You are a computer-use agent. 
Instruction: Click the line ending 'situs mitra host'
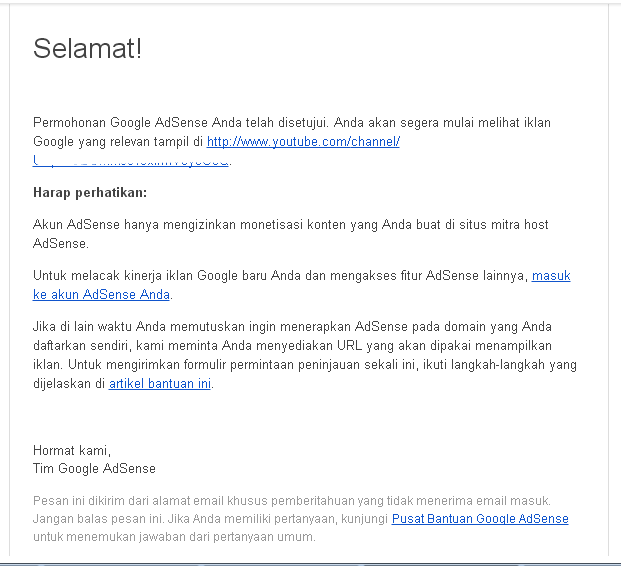pyautogui.click(x=430, y=224)
